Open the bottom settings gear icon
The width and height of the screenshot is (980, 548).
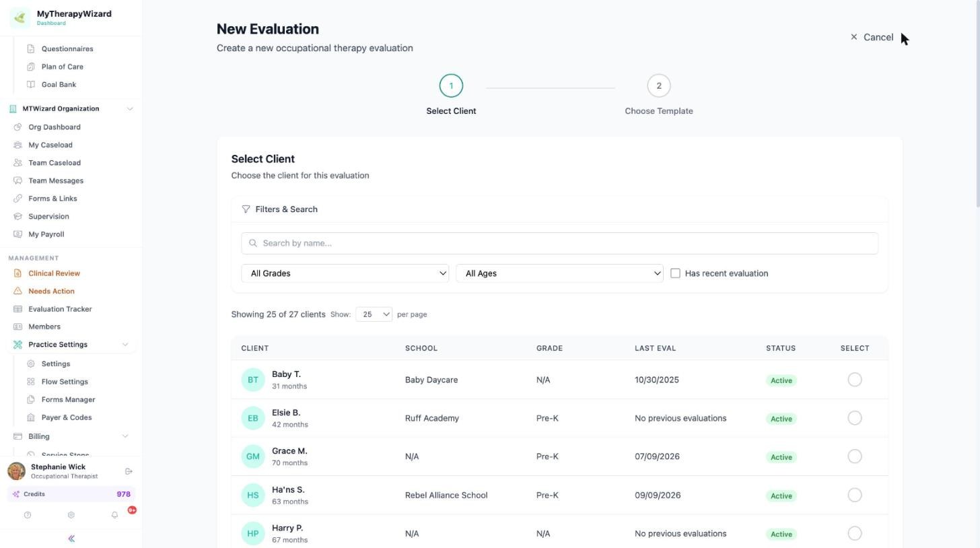pos(71,515)
